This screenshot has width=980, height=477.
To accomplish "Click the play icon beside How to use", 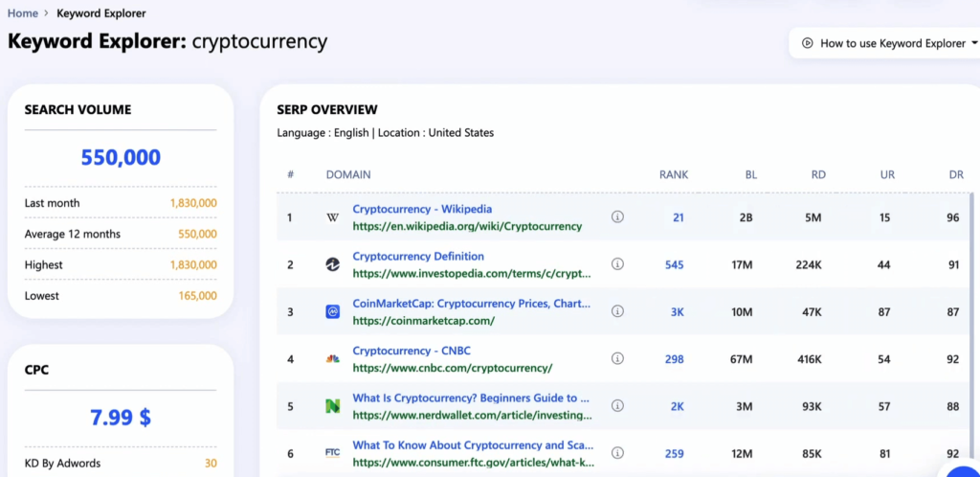I will point(807,43).
